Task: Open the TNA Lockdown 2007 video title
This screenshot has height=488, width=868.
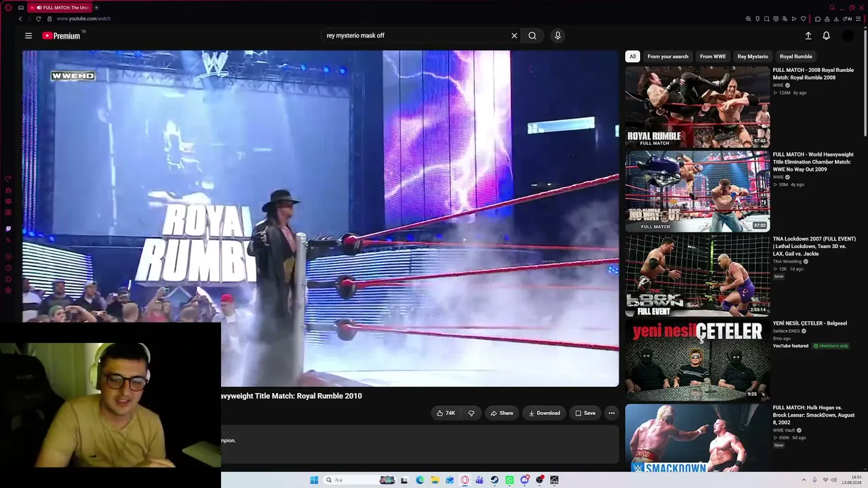Action: pos(814,246)
